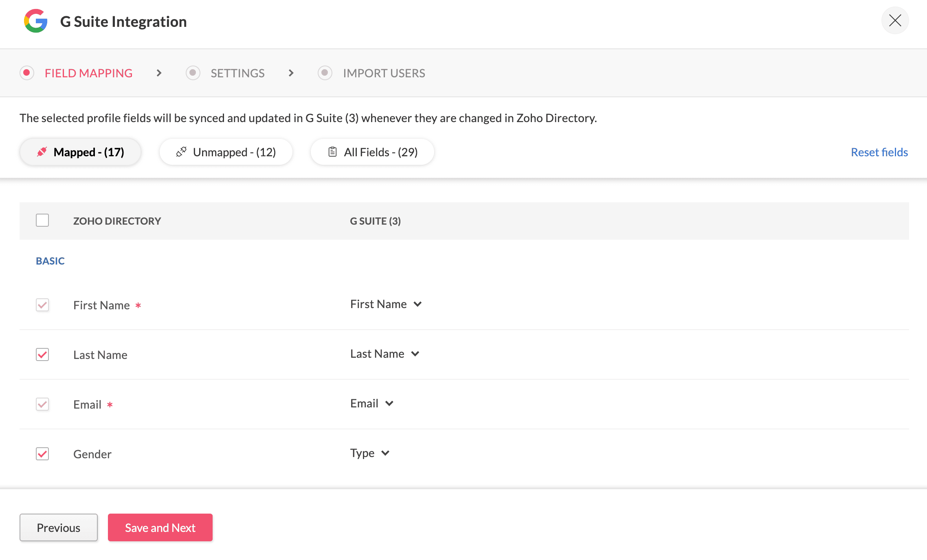The image size is (927, 560).
Task: Click the Reset fields link
Action: click(879, 152)
